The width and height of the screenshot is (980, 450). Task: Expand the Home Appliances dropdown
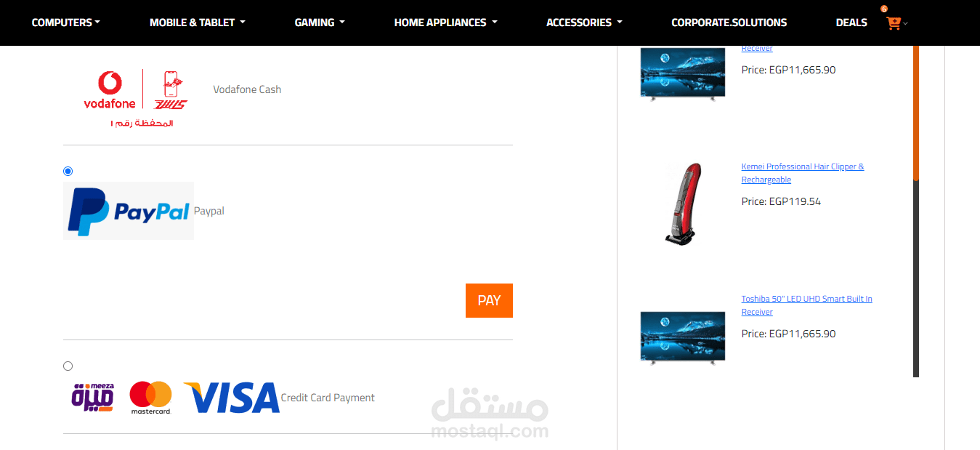[446, 23]
